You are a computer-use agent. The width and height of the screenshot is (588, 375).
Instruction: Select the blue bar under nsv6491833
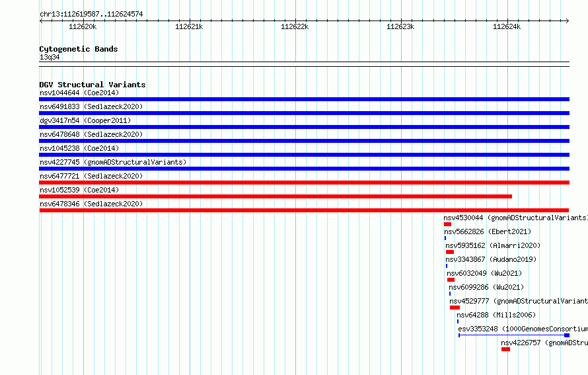(x=304, y=113)
